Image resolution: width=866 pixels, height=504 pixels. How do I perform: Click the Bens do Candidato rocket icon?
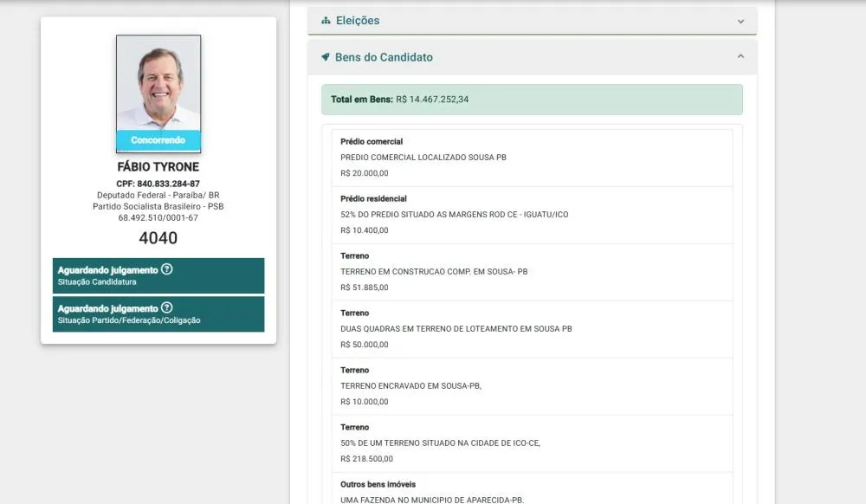pyautogui.click(x=326, y=57)
